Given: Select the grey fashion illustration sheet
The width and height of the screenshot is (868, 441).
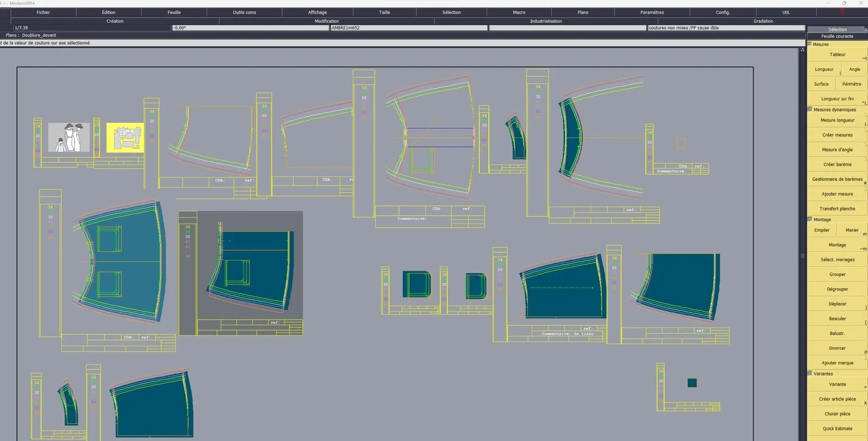Looking at the screenshot, I should tap(69, 137).
